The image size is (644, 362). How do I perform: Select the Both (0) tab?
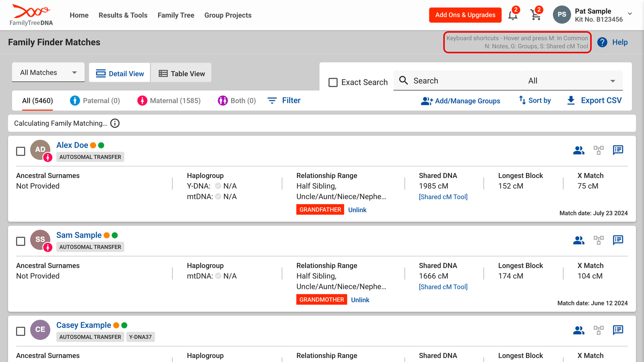click(x=237, y=101)
